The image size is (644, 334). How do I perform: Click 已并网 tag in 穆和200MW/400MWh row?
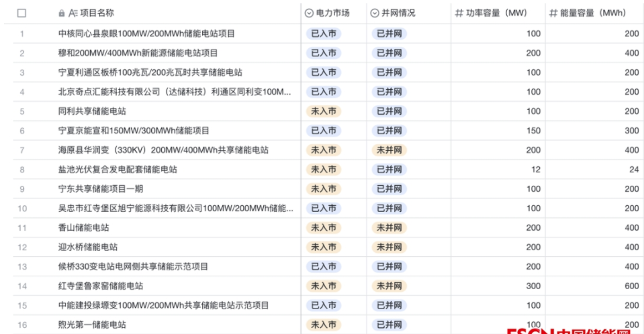[389, 53]
